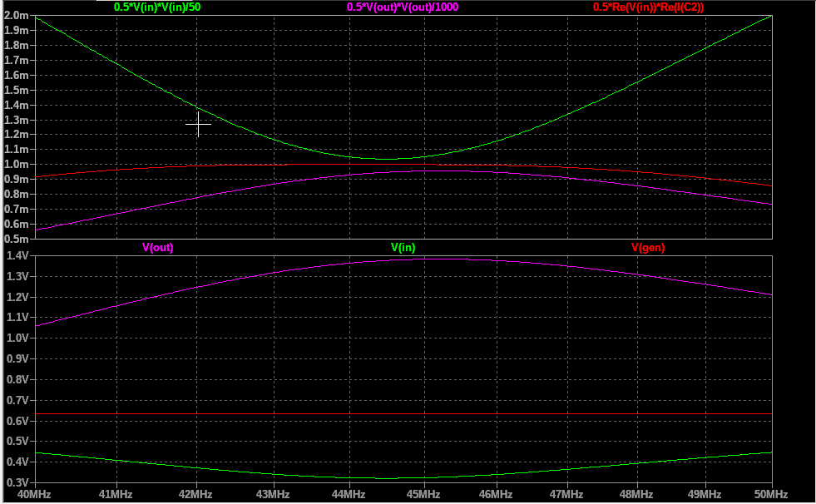Click the 43MHz frequency axis label
The height and width of the screenshot is (504, 816).
click(272, 495)
